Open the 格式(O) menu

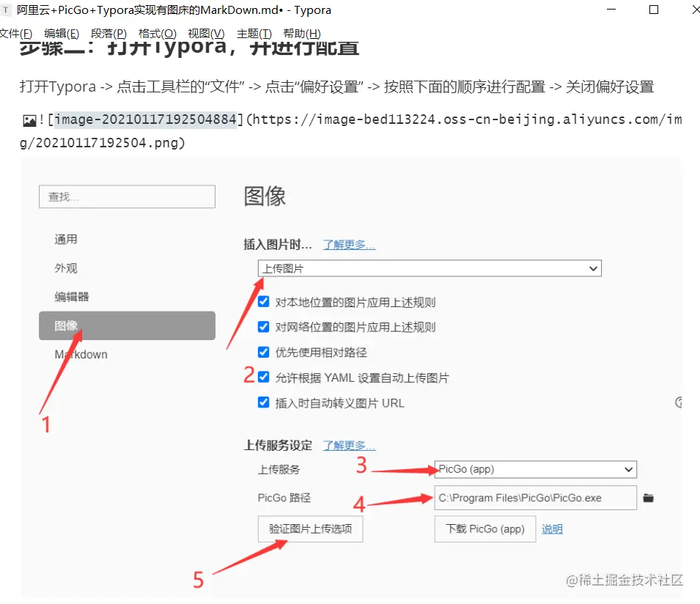click(x=157, y=34)
